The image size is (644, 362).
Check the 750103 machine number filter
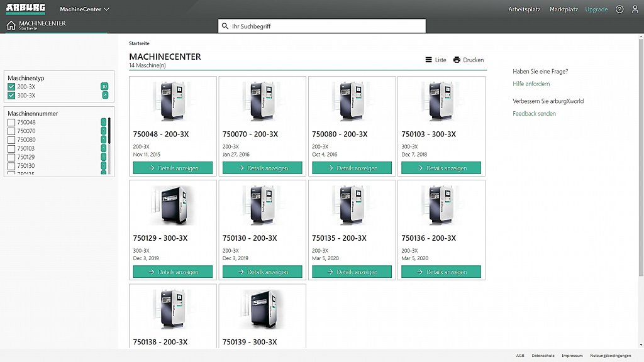coord(11,149)
